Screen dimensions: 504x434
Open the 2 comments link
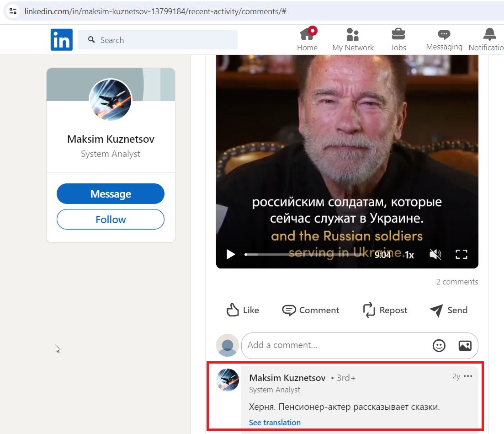click(x=457, y=282)
